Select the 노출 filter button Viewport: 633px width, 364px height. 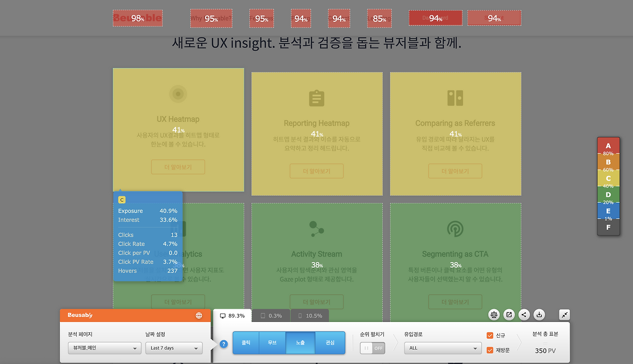[300, 342]
